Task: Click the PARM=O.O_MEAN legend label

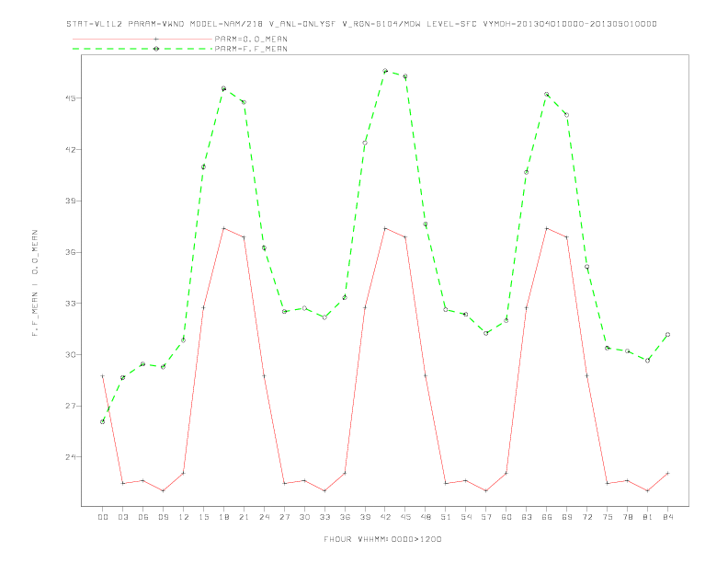Action: coord(251,39)
